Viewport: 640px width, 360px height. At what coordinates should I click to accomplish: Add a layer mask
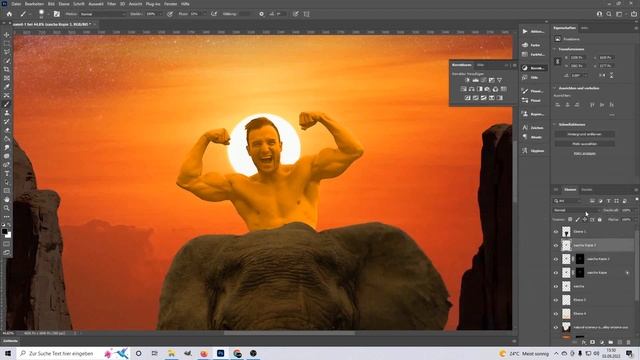coord(593,342)
